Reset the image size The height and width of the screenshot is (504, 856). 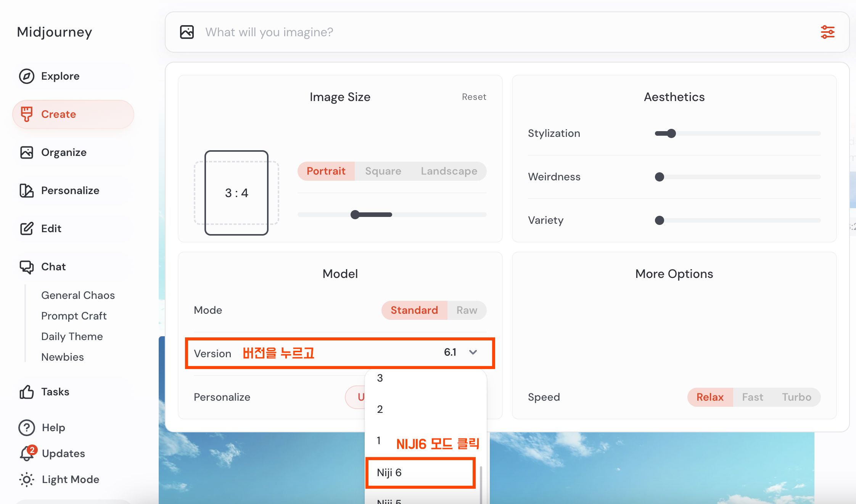474,97
